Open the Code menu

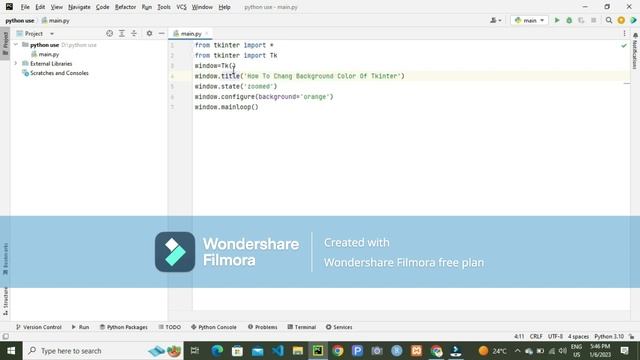pos(102,7)
